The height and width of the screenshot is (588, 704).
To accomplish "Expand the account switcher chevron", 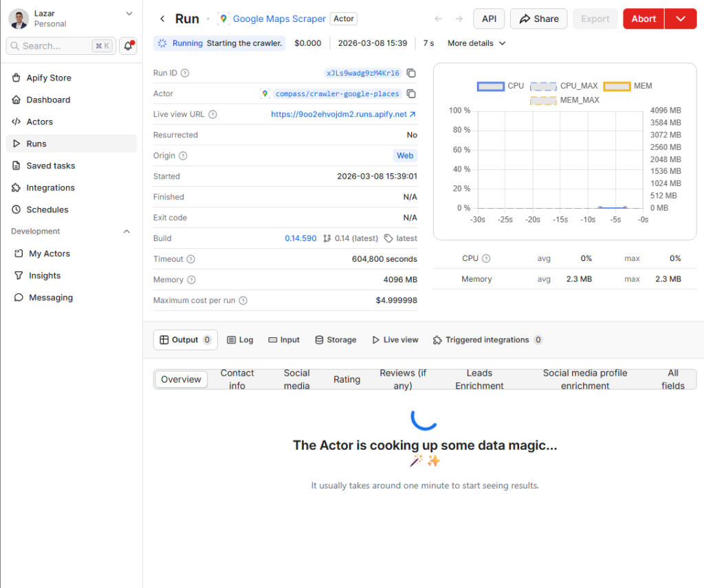I will (x=129, y=14).
